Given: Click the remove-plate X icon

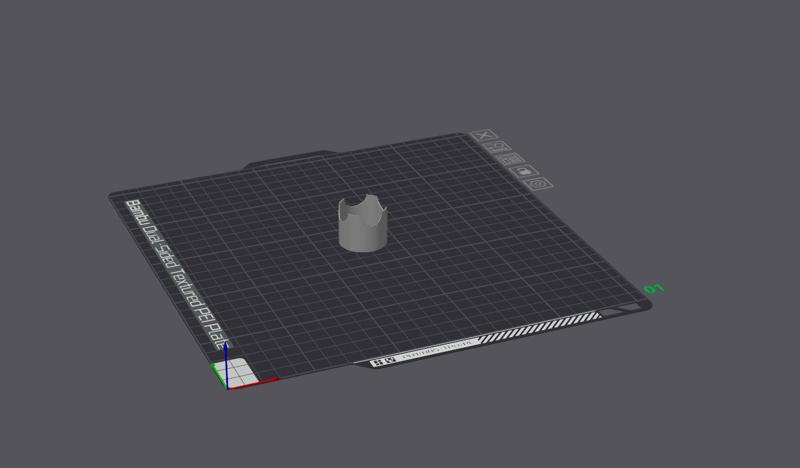Looking at the screenshot, I should (485, 135).
